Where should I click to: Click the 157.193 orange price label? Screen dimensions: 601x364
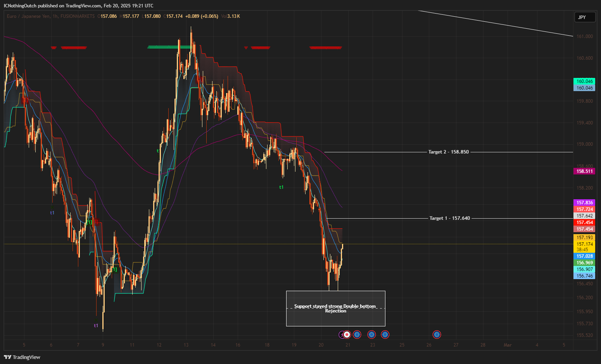click(x=584, y=238)
